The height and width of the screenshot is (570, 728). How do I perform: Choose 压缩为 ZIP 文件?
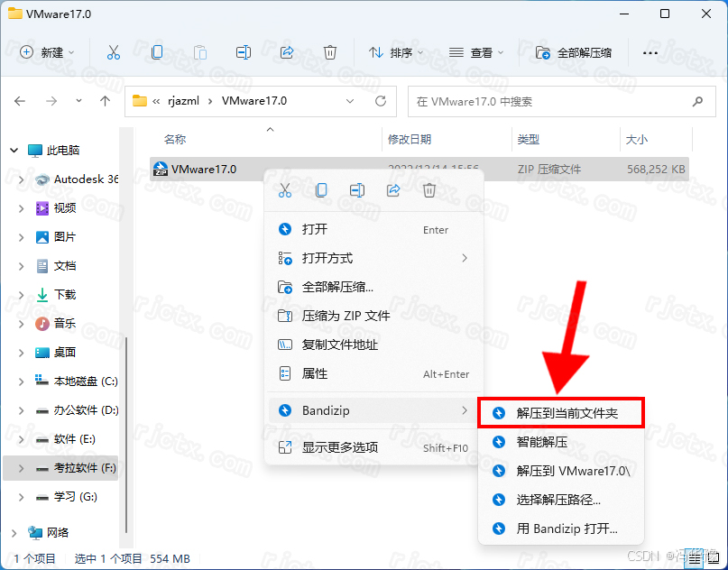pyautogui.click(x=374, y=316)
